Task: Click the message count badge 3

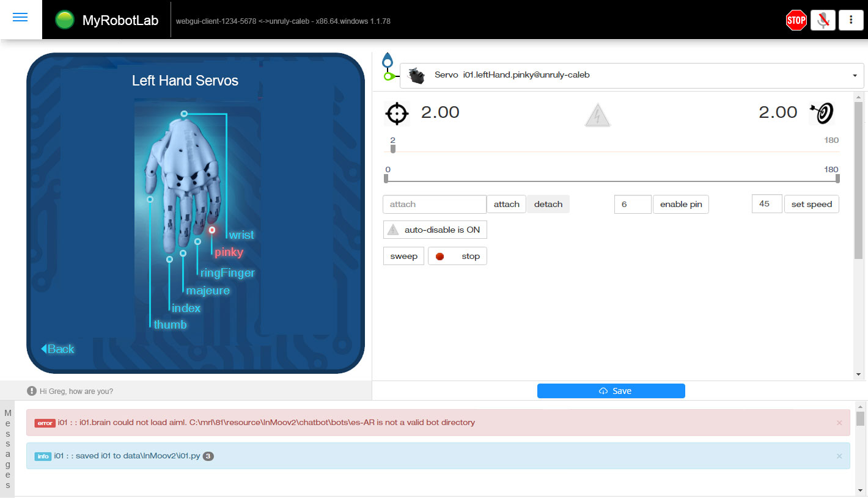Action: coord(208,456)
